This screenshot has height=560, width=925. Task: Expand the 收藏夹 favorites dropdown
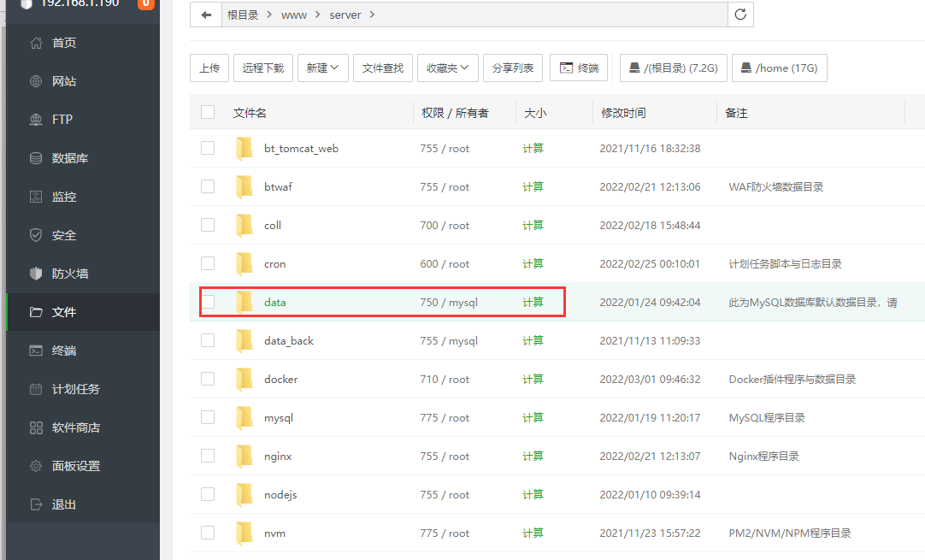tap(447, 68)
